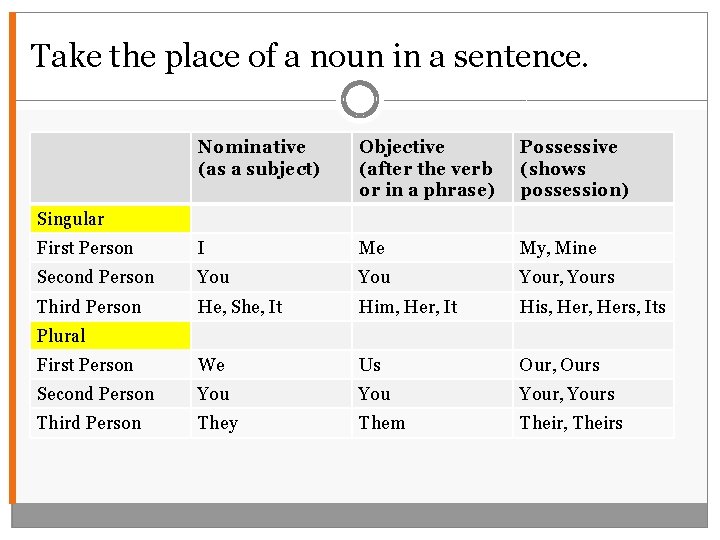Click the 'Their, Theirs' cell
The height and width of the screenshot is (540, 720).
tap(593, 423)
